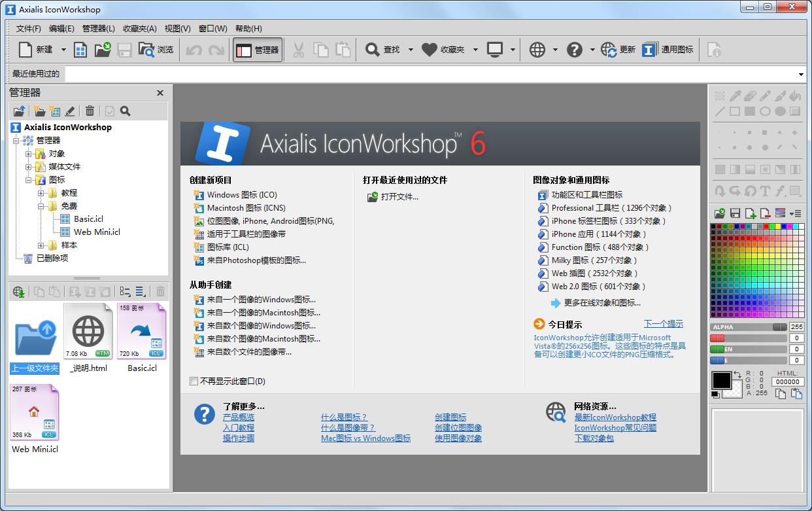Toggle the 管理器 button in the main toolbar
The image size is (812, 511).
257,49
